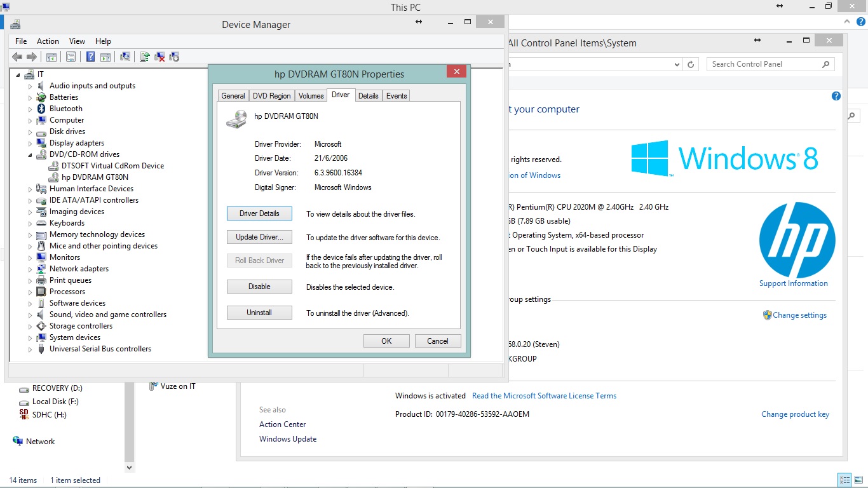Click the Help icon in Device Manager toolbar

tap(90, 57)
